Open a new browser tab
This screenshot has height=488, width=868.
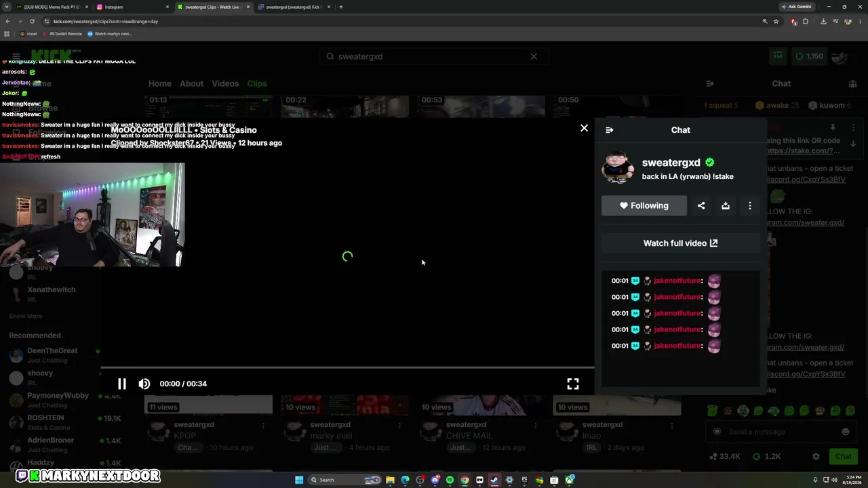point(341,7)
